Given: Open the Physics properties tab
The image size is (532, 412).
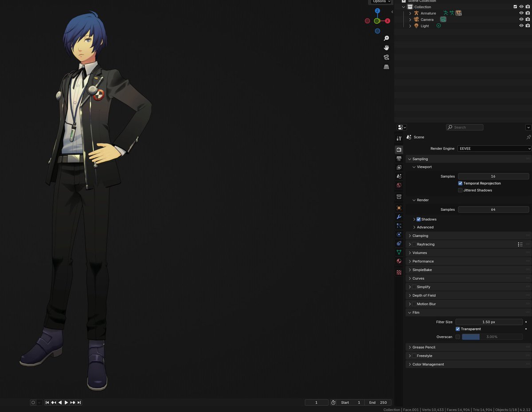Looking at the screenshot, I should click(399, 235).
